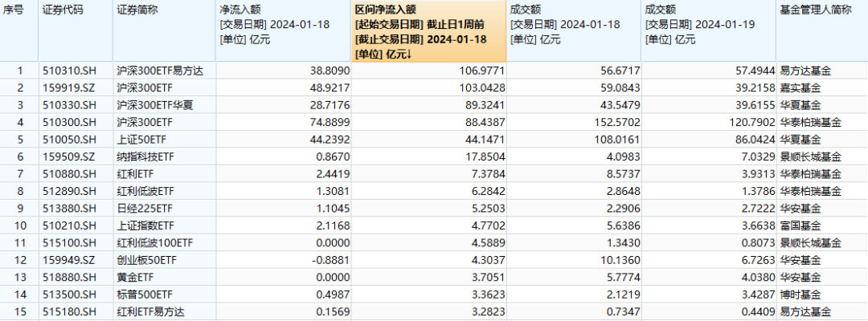This screenshot has width=868, height=321.
Task: Click the 序号 column header
Action: tap(18, 10)
